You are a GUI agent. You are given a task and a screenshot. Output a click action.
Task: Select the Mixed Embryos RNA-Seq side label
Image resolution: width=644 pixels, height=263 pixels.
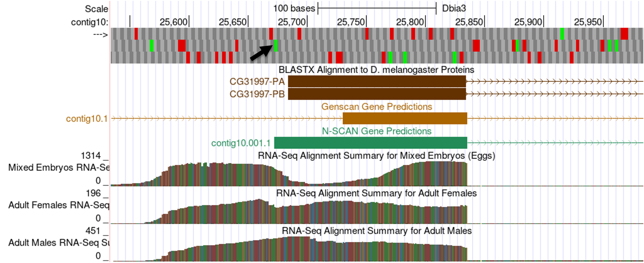coord(59,168)
